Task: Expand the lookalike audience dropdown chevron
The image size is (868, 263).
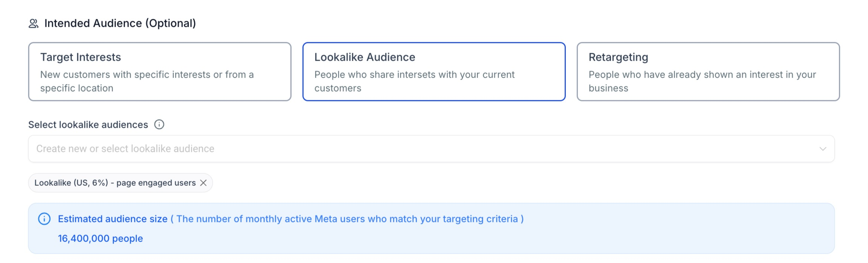Action: click(x=823, y=149)
